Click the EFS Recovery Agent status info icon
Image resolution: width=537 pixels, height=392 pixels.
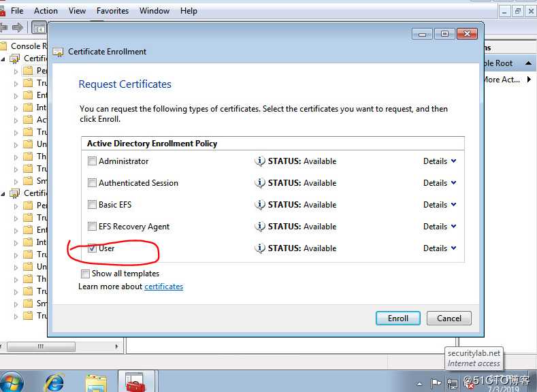(x=260, y=227)
